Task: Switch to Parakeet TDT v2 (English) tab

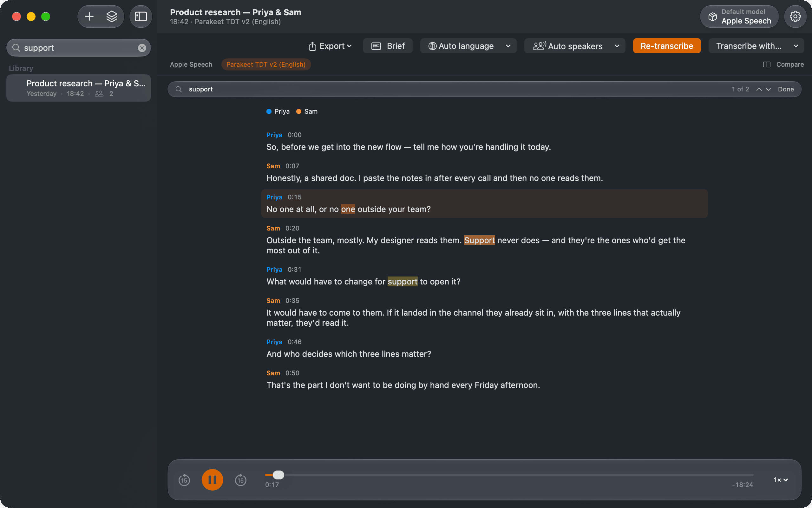Action: pyautogui.click(x=266, y=64)
